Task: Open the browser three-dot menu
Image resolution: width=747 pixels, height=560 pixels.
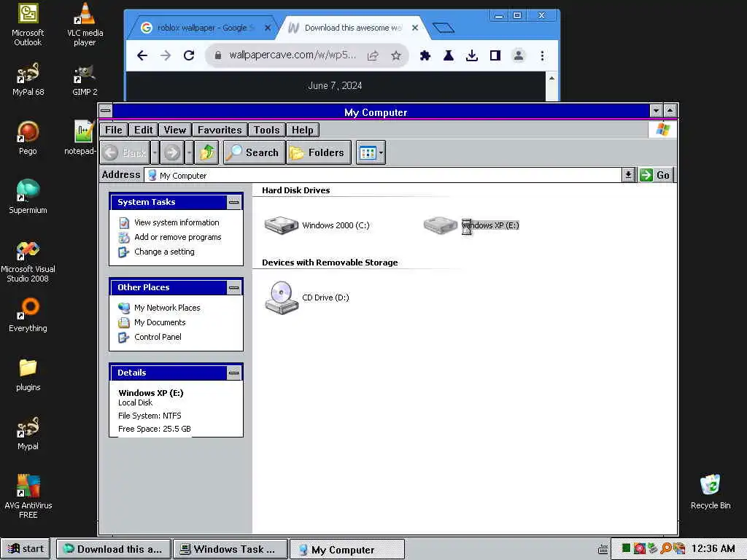Action: pyautogui.click(x=542, y=55)
